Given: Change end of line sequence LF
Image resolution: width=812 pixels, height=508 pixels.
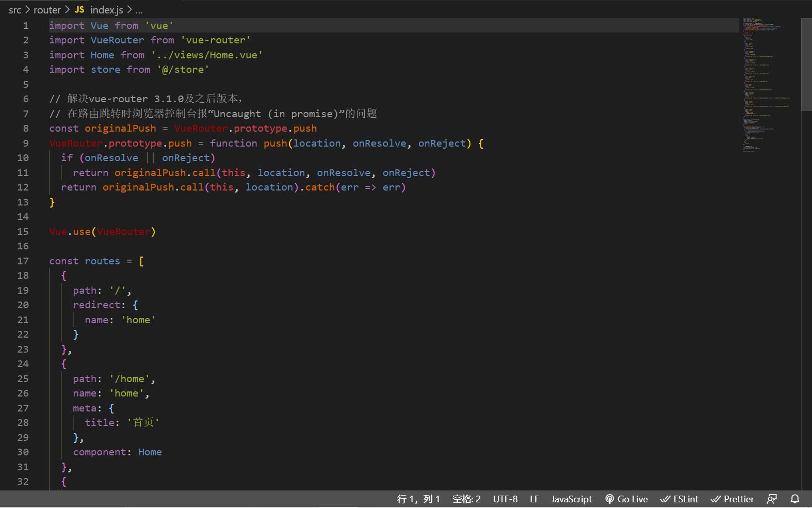Looking at the screenshot, I should [x=534, y=499].
